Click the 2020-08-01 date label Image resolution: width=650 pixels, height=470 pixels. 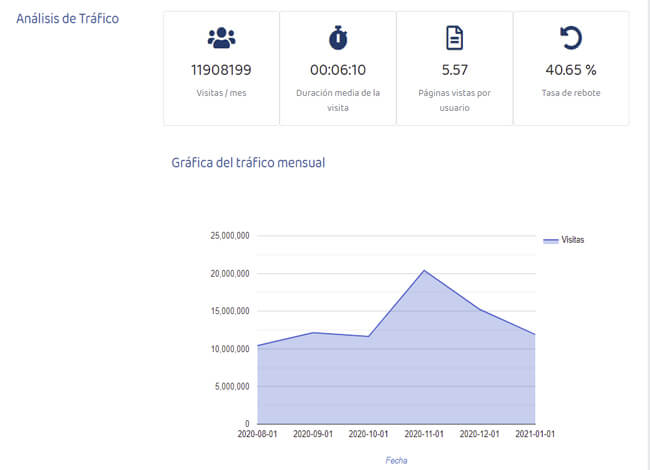pyautogui.click(x=257, y=434)
